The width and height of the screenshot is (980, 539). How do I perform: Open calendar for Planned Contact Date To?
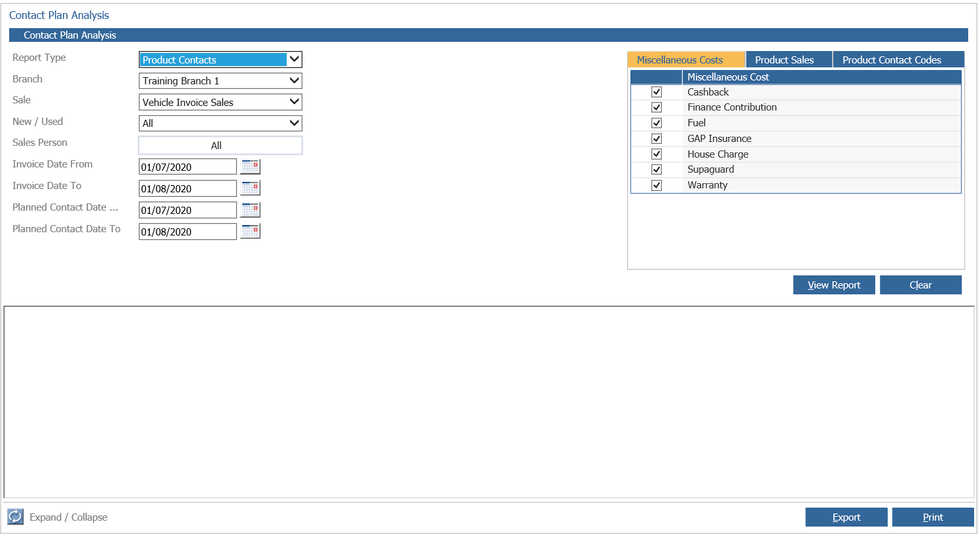pos(250,231)
